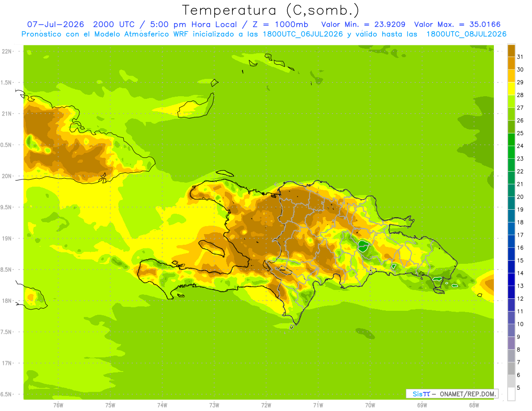
Task: Click the "2000 UTC" time text
Action: (113, 24)
